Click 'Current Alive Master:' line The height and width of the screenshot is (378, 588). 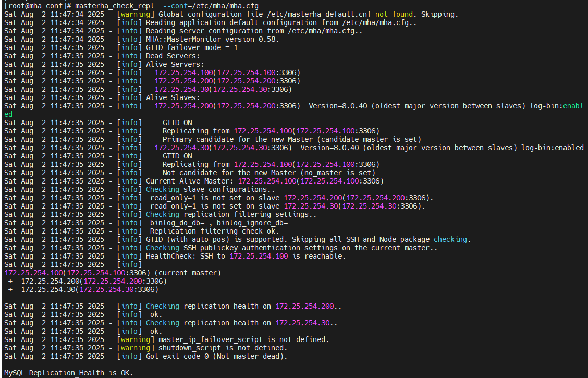[x=265, y=181]
